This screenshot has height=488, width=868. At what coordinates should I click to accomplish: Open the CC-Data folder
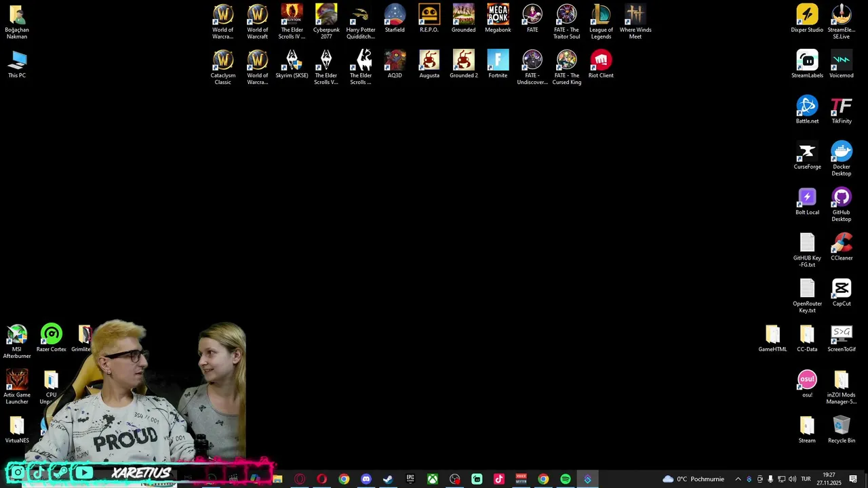click(x=807, y=338)
